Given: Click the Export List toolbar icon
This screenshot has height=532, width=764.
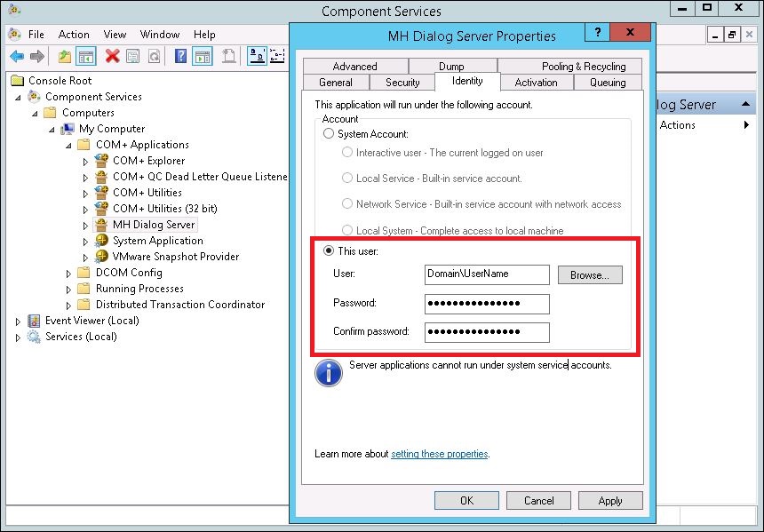Looking at the screenshot, I should [x=230, y=56].
